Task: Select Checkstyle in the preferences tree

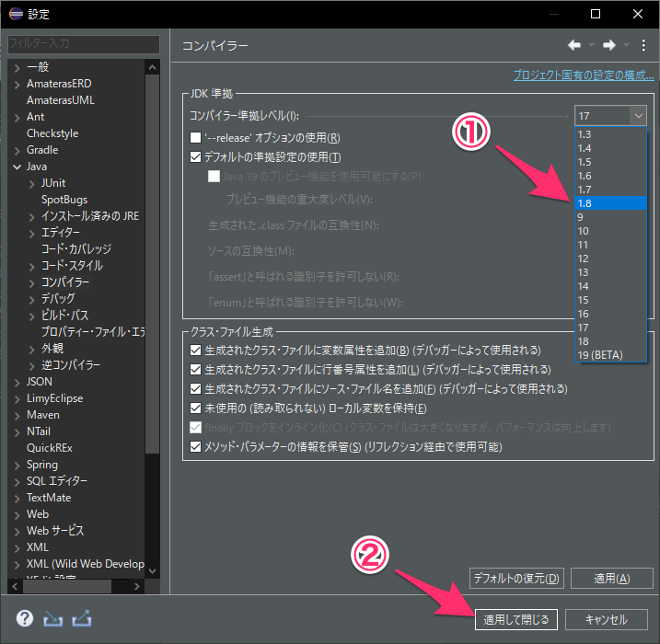Action: (x=52, y=133)
